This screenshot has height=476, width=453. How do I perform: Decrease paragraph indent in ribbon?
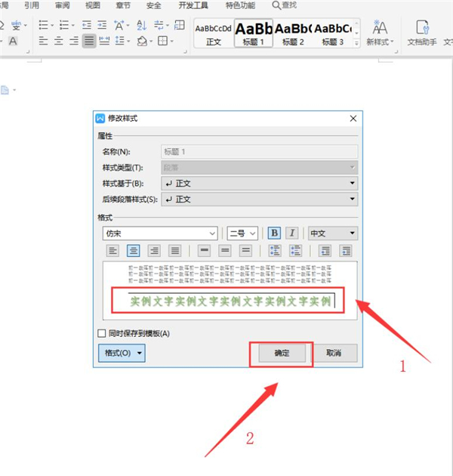click(87, 25)
